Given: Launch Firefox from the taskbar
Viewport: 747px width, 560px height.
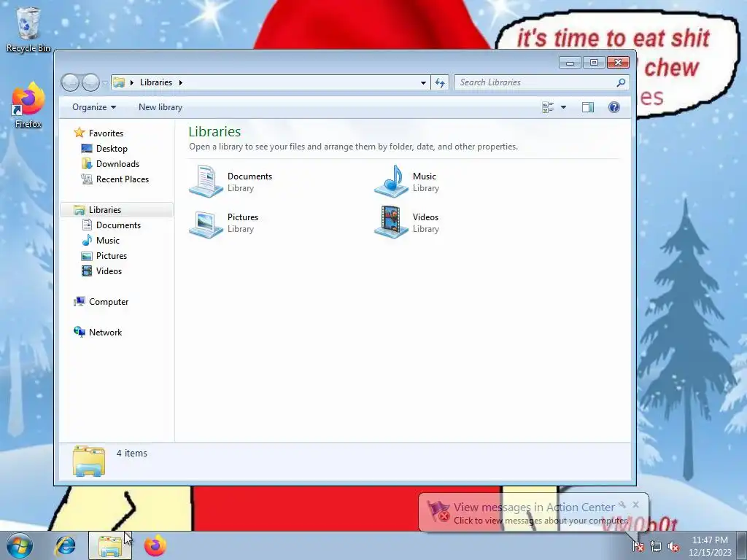Looking at the screenshot, I should click(155, 545).
